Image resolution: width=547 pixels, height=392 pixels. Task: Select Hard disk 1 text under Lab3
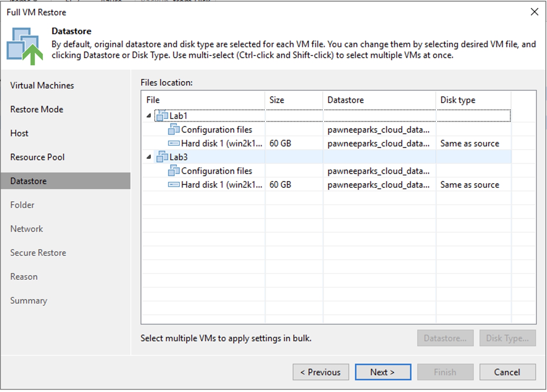pyautogui.click(x=222, y=185)
